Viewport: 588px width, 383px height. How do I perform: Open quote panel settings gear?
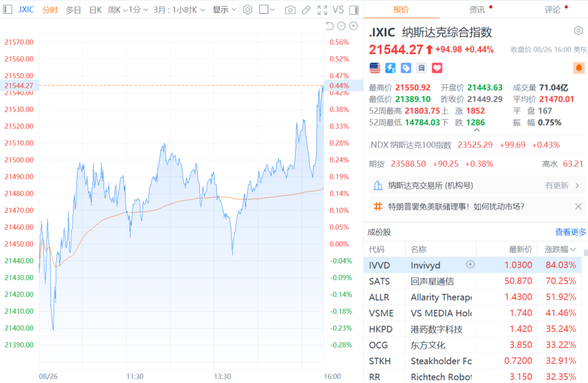point(578,30)
